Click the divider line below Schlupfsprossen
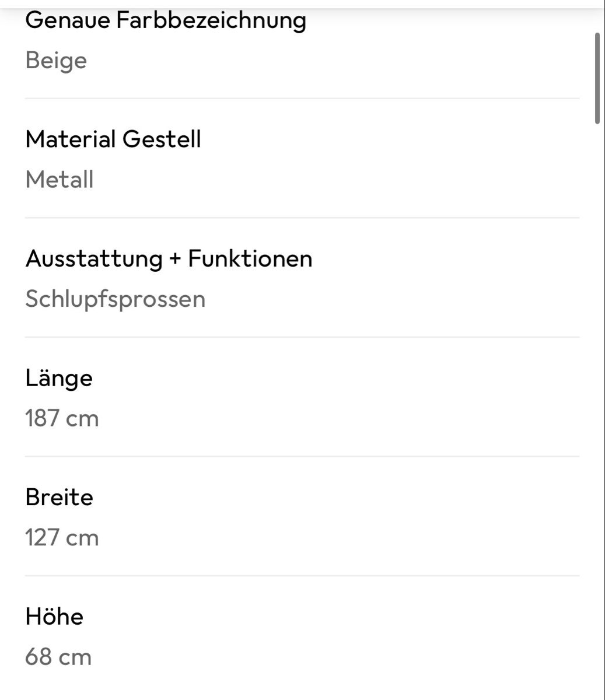The image size is (605, 700). coord(302,337)
